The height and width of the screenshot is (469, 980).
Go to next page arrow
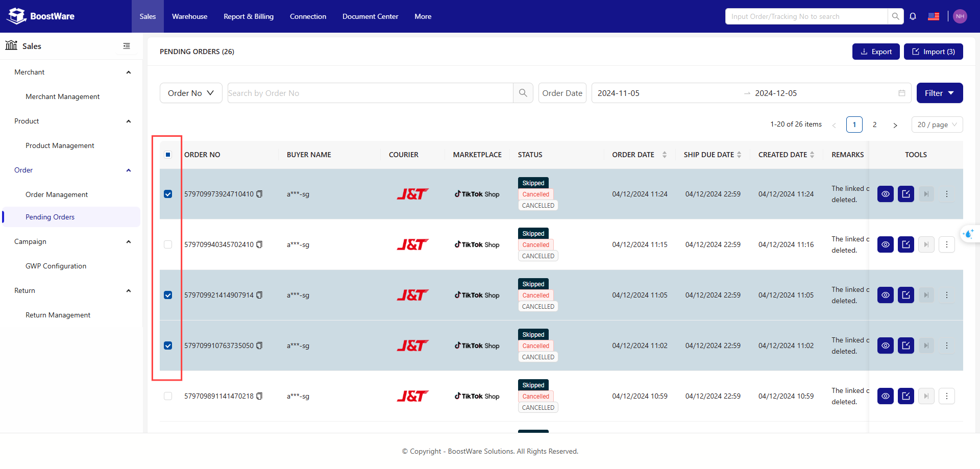click(895, 125)
